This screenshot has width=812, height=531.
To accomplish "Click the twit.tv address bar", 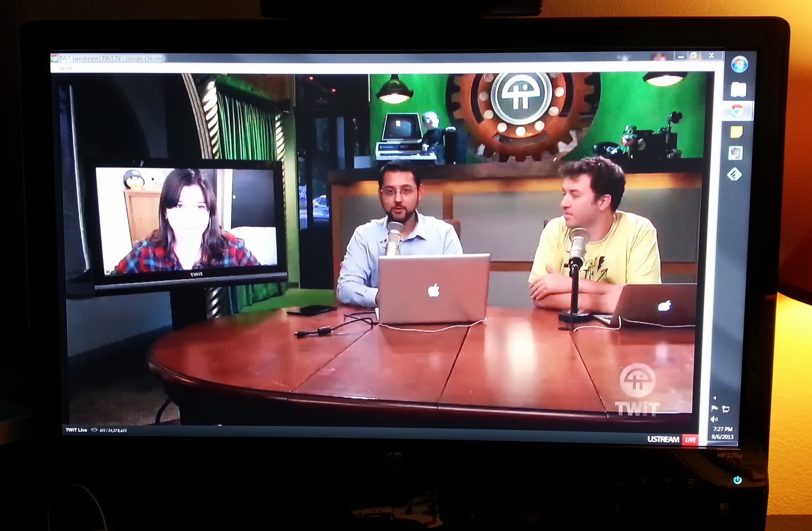I will 178,68.
